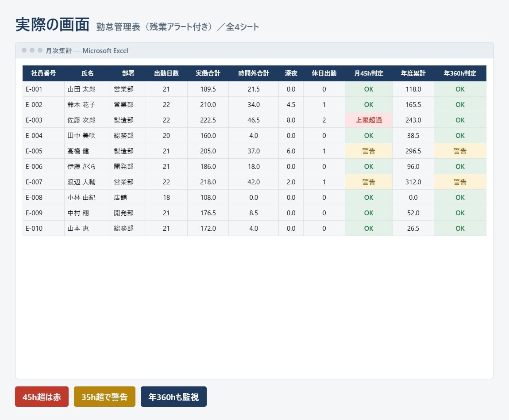Select the name cell 山田 太郎

88,89
